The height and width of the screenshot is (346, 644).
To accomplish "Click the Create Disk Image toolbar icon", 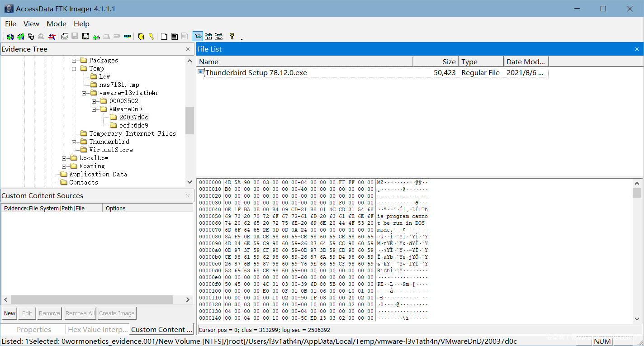I will pyautogui.click(x=65, y=37).
